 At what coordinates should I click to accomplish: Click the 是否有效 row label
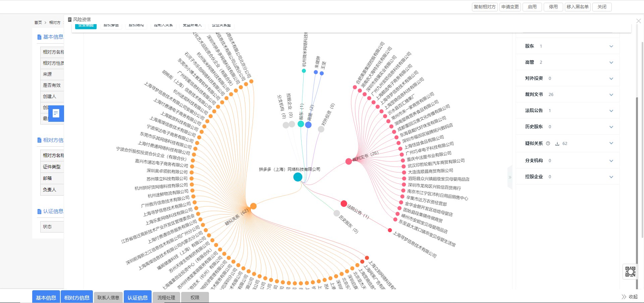52,85
